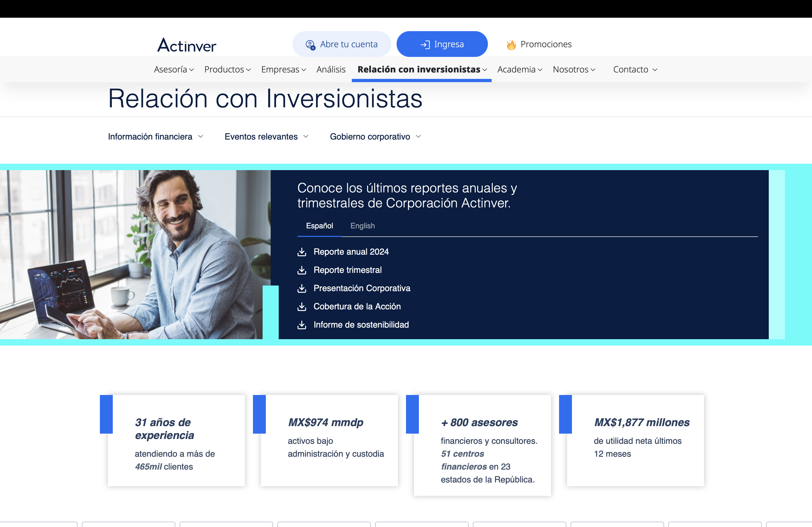This screenshot has height=527, width=812.
Task: Select the Español tab
Action: pyautogui.click(x=319, y=226)
